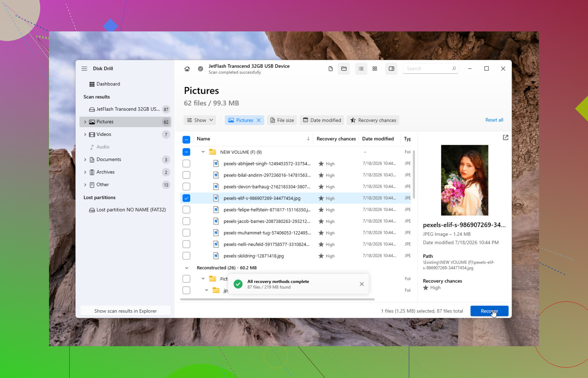The image size is (588, 378).
Task: Open the Show dropdown filter
Action: 200,120
